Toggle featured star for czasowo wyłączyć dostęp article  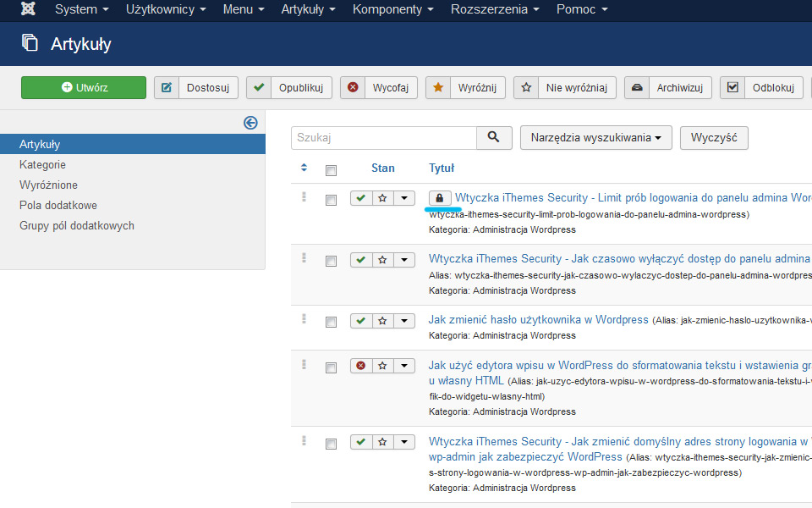click(382, 260)
